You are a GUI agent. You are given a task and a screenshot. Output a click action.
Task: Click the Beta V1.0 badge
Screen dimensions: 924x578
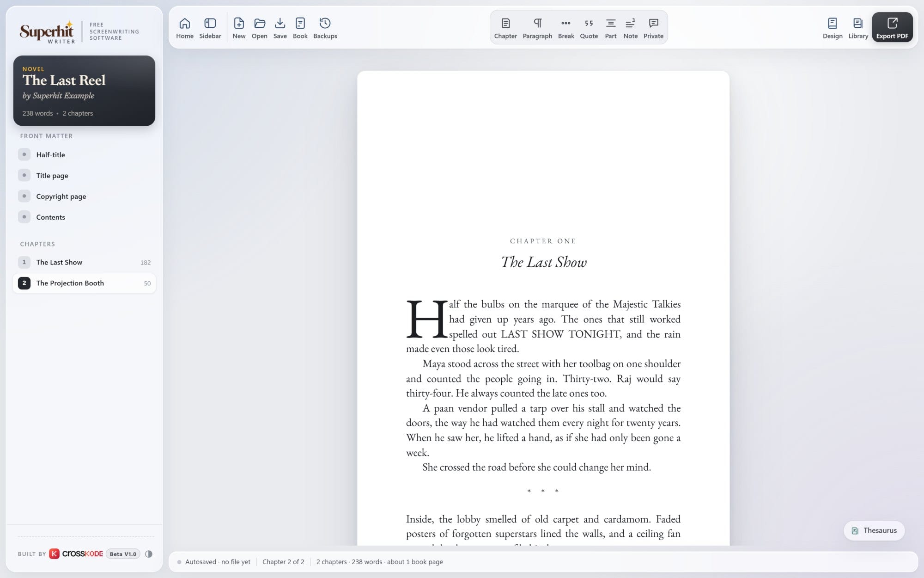coord(123,554)
